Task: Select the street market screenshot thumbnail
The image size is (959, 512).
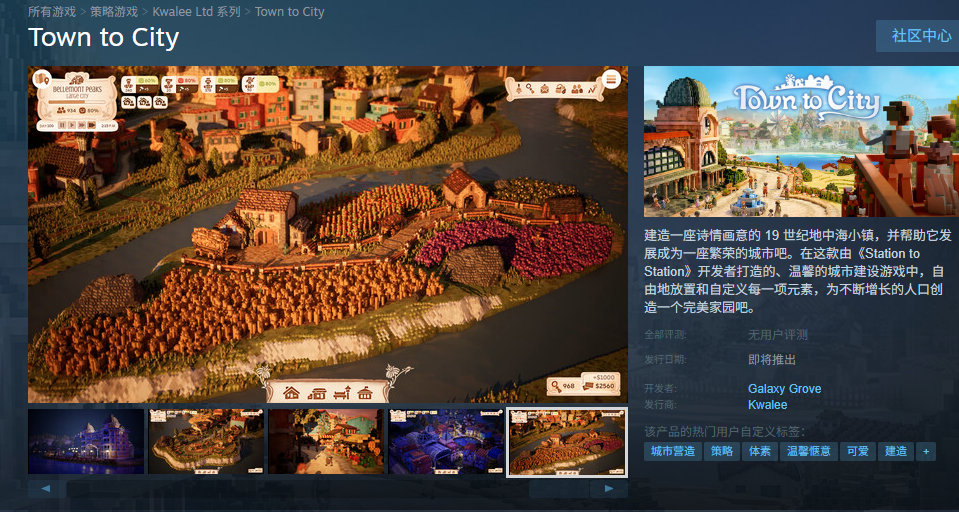Action: pos(327,441)
